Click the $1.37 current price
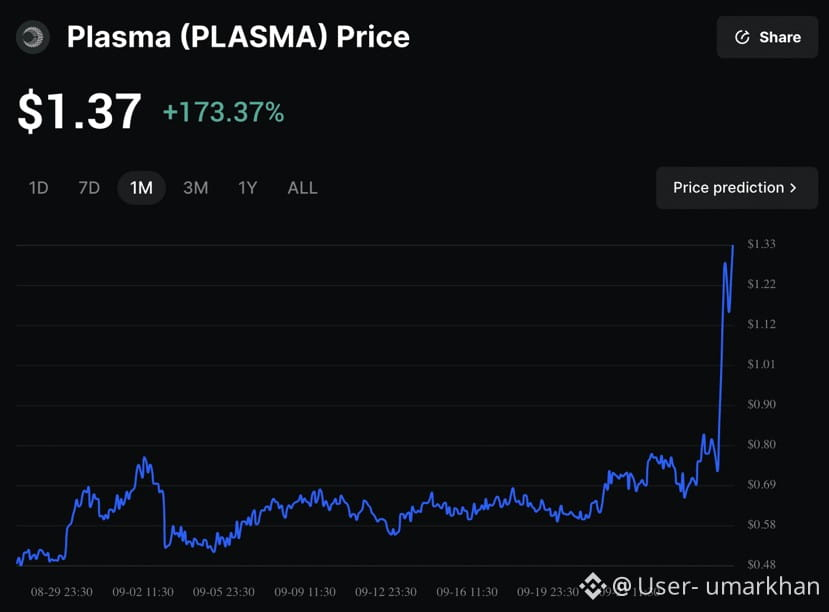This screenshot has height=612, width=829. coord(79,111)
